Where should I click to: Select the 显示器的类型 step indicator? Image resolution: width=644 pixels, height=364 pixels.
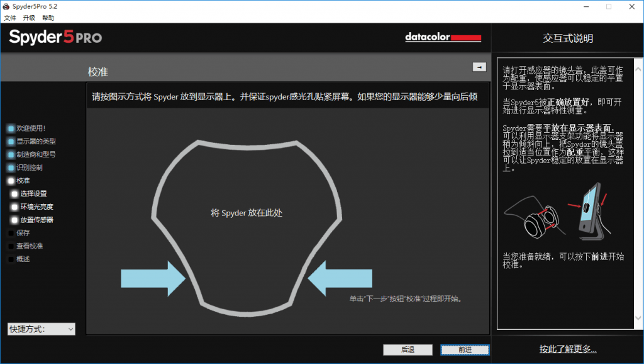(x=11, y=141)
